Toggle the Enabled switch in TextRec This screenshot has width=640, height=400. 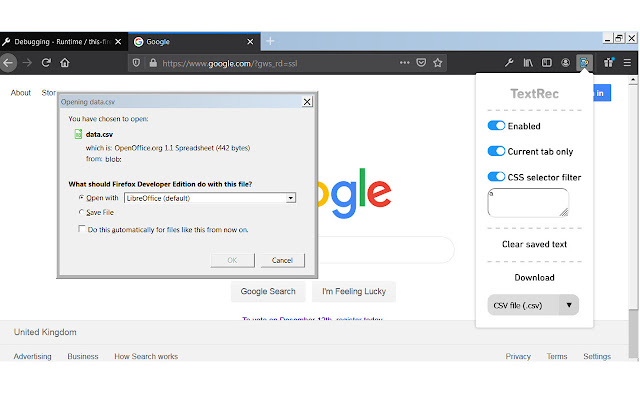(x=496, y=126)
